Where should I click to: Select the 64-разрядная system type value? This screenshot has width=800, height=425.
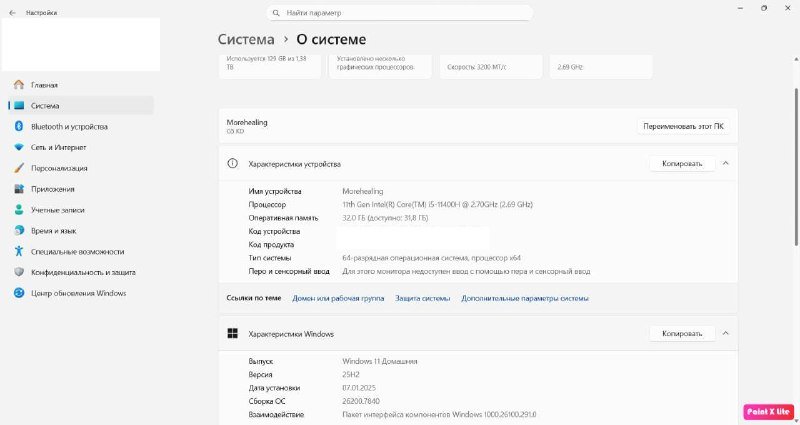pos(431,258)
